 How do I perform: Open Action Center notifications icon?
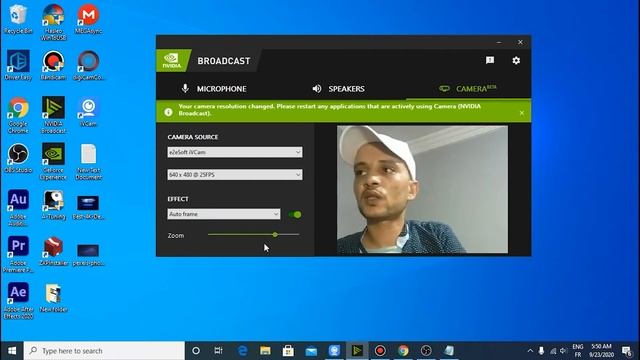click(x=627, y=351)
